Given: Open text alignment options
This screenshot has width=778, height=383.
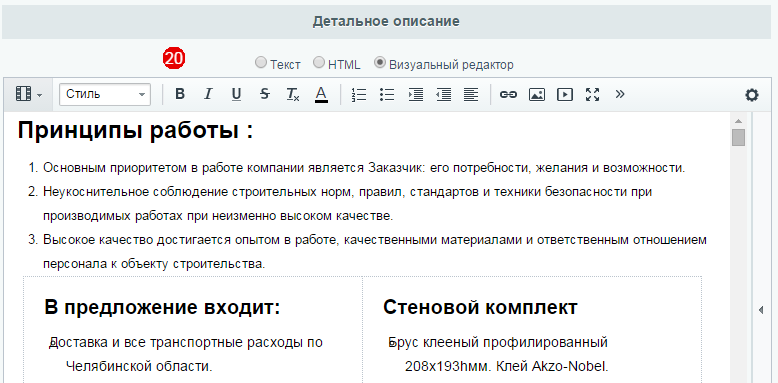Looking at the screenshot, I should [x=471, y=94].
